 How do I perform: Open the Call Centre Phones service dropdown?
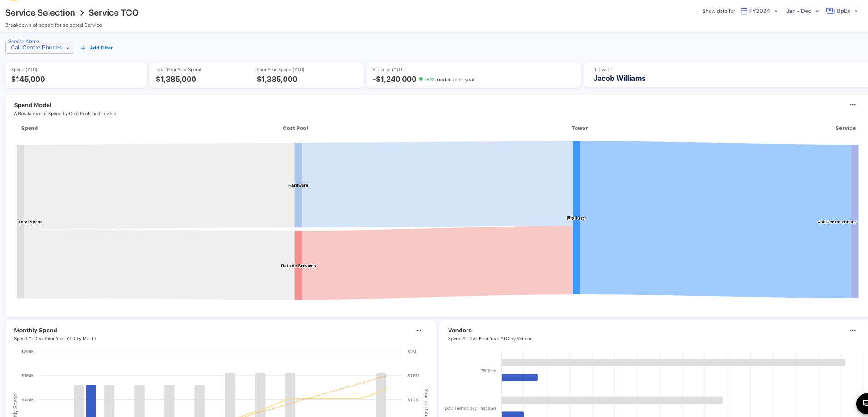[x=39, y=48]
